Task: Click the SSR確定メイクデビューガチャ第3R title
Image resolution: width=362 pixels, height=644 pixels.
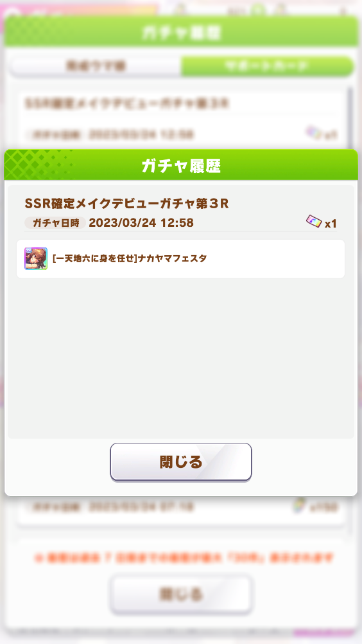Action: pyautogui.click(x=126, y=204)
